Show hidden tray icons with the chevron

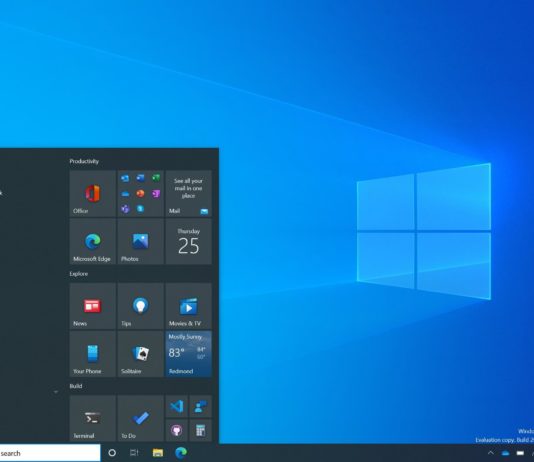coord(491,453)
